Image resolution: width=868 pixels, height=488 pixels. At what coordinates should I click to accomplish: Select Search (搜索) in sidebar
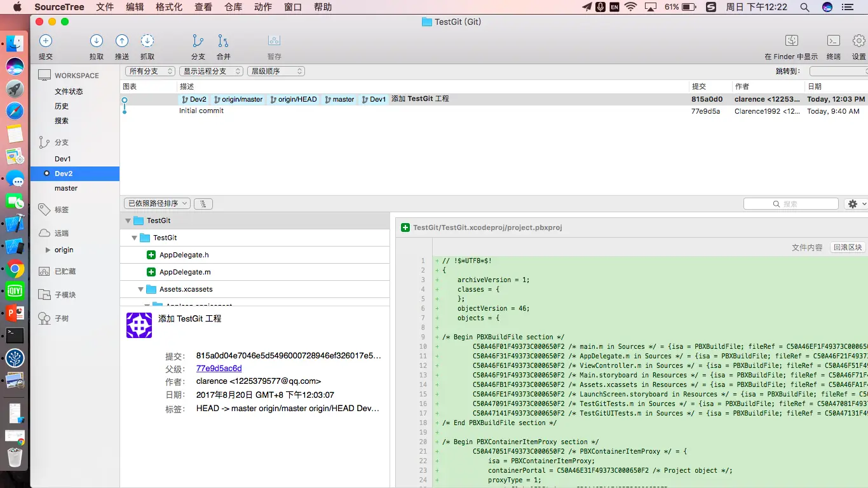pos(62,121)
